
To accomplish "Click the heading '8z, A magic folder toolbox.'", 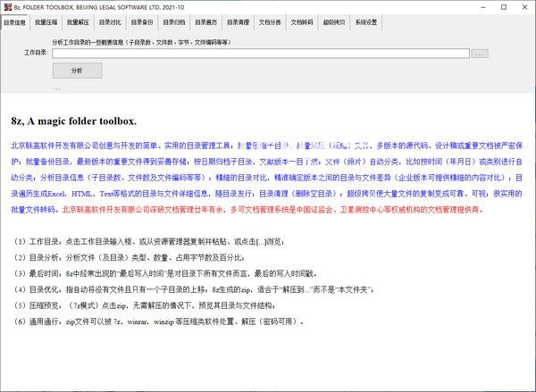I will pos(74,121).
